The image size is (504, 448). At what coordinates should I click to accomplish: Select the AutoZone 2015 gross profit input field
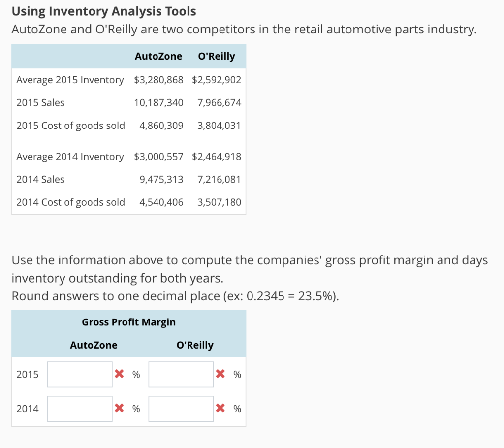tap(80, 374)
